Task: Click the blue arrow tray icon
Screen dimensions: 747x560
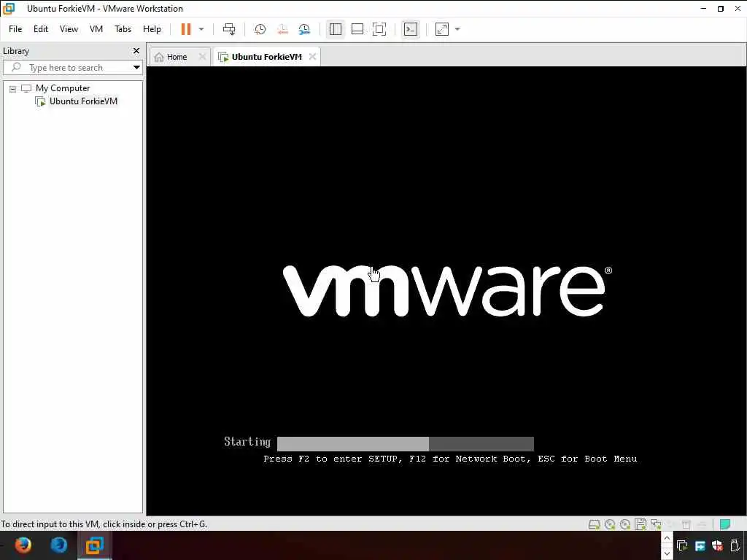Action: [700, 545]
